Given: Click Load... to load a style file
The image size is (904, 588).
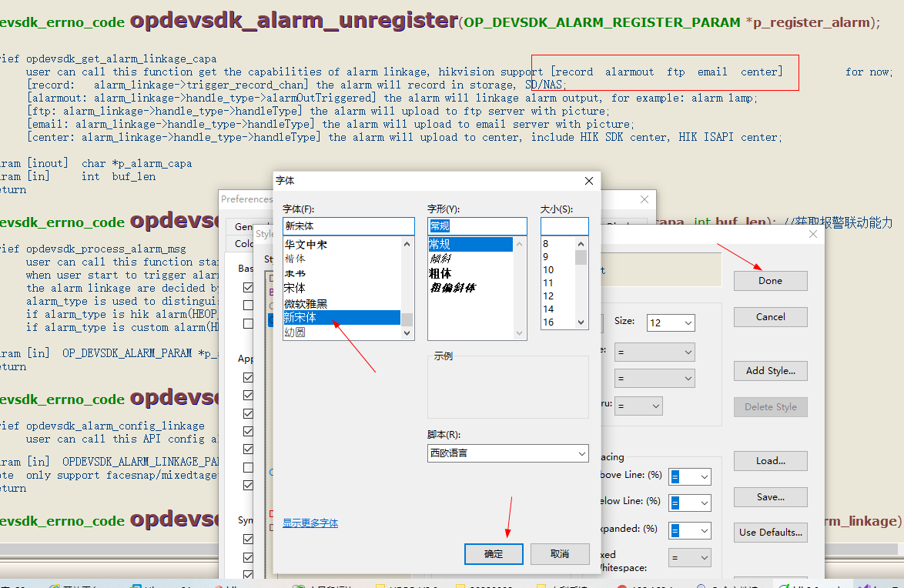Looking at the screenshot, I should pyautogui.click(x=770, y=460).
